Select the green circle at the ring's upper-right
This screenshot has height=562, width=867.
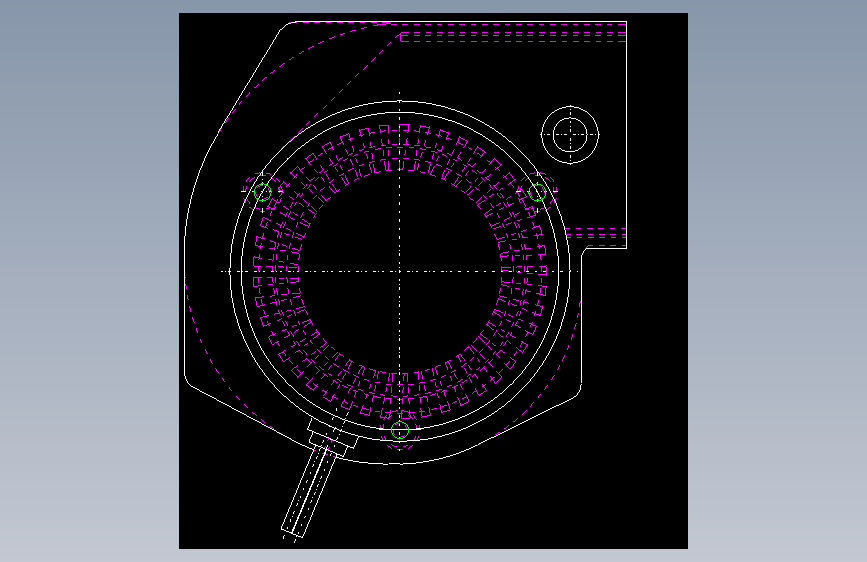537,192
